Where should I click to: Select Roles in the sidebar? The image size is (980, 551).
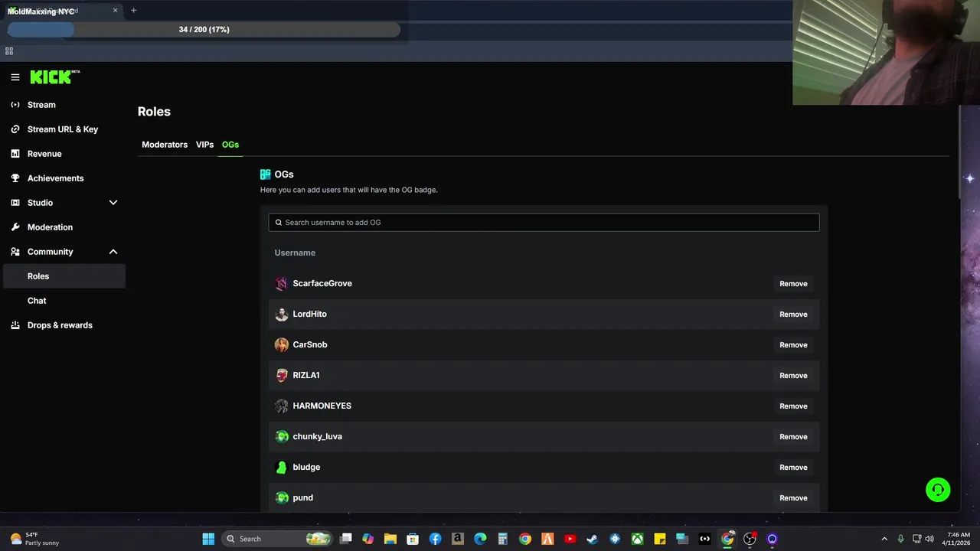[x=64, y=276]
